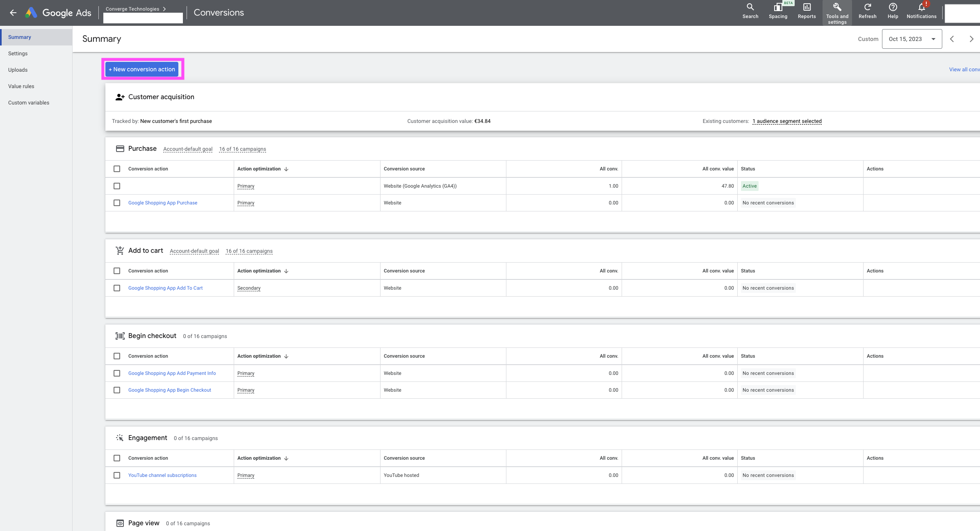Select all Add to cart actions checkbox
This screenshot has width=980, height=531.
pos(117,271)
